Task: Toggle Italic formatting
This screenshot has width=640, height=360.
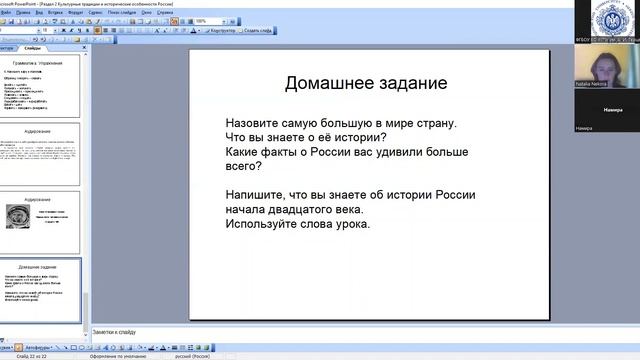Action: click(71, 30)
